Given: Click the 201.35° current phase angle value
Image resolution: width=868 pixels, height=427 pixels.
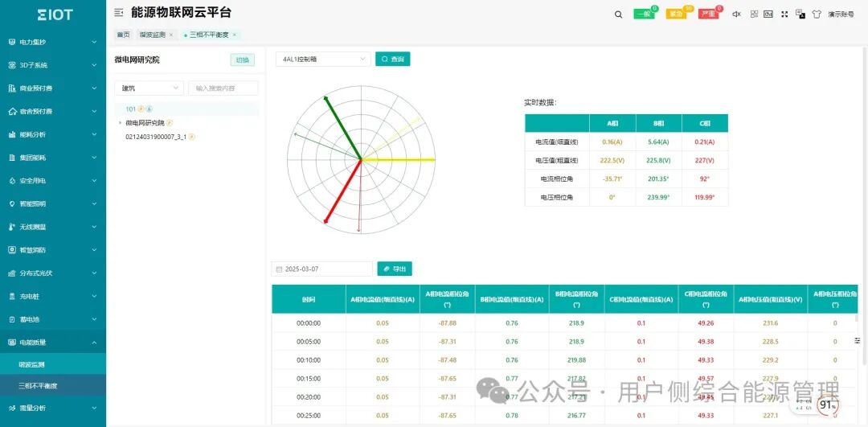Looking at the screenshot, I should [x=659, y=179].
